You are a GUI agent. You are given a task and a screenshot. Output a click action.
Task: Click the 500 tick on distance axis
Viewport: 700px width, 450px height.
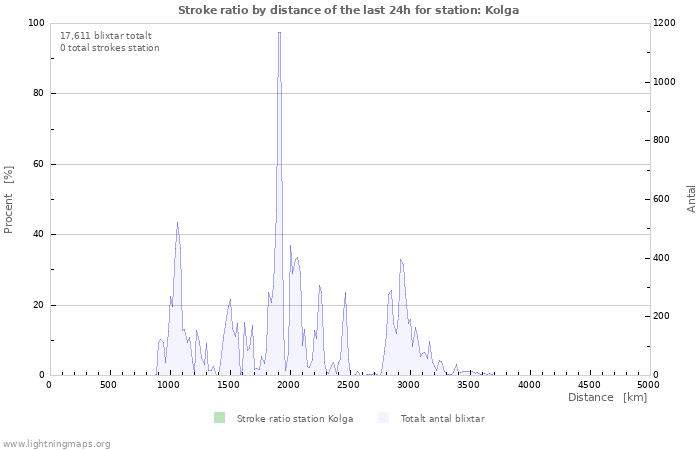tap(108, 385)
